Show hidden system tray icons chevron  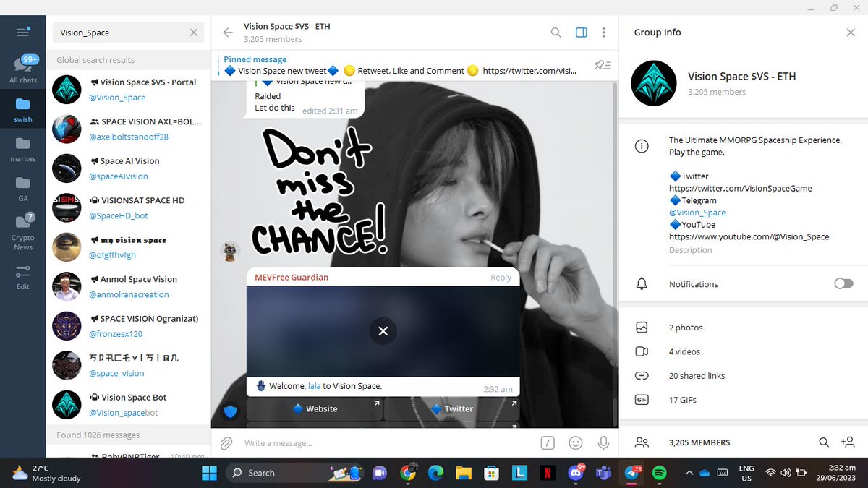pyautogui.click(x=689, y=473)
